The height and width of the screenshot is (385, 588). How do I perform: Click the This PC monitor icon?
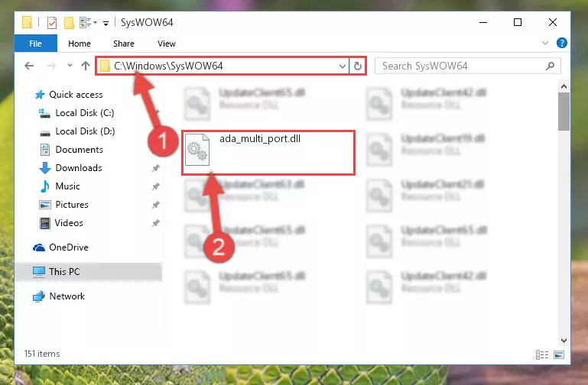(x=39, y=271)
